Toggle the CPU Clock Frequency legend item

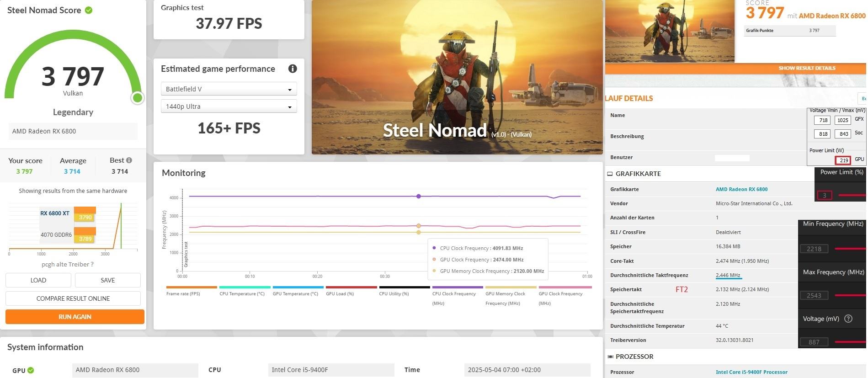pyautogui.click(x=458, y=296)
